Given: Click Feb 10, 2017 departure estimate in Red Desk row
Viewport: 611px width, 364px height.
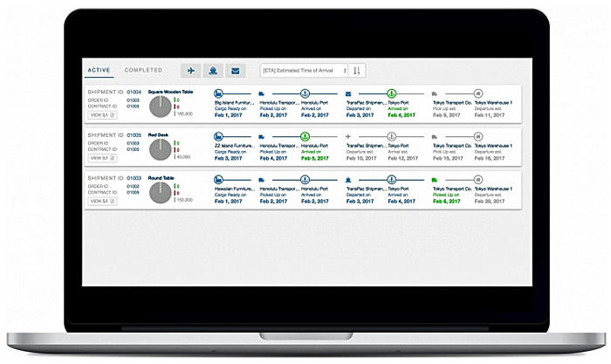Looking at the screenshot, I should tap(361, 158).
